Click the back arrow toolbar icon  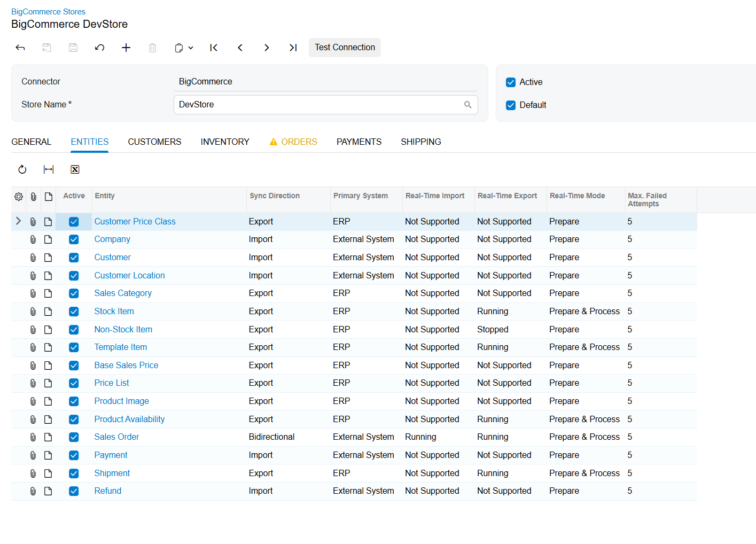tap(20, 48)
